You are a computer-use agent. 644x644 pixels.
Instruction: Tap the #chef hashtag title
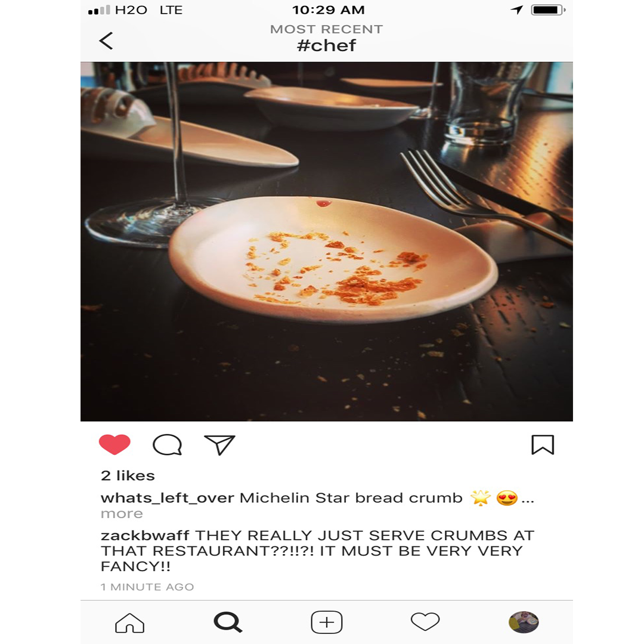coord(327,45)
